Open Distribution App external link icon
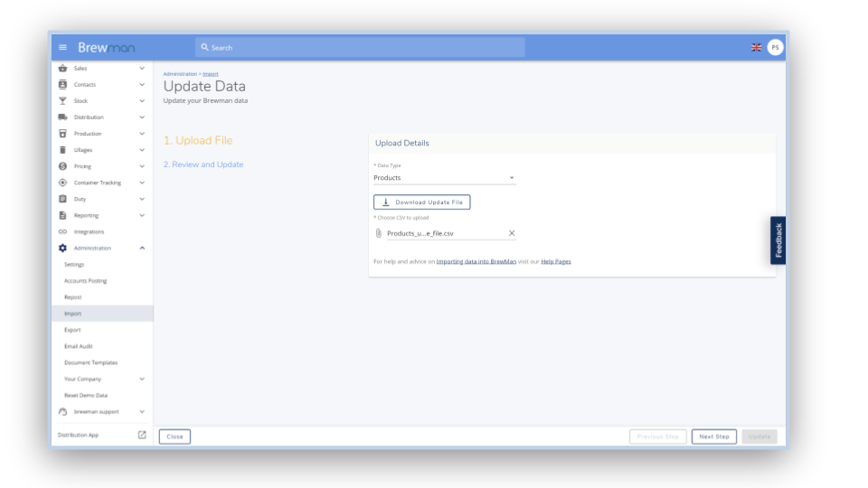 coord(142,435)
